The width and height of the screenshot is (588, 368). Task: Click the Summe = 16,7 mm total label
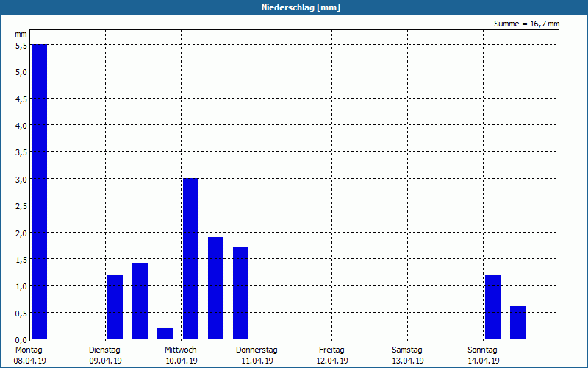tap(526, 24)
